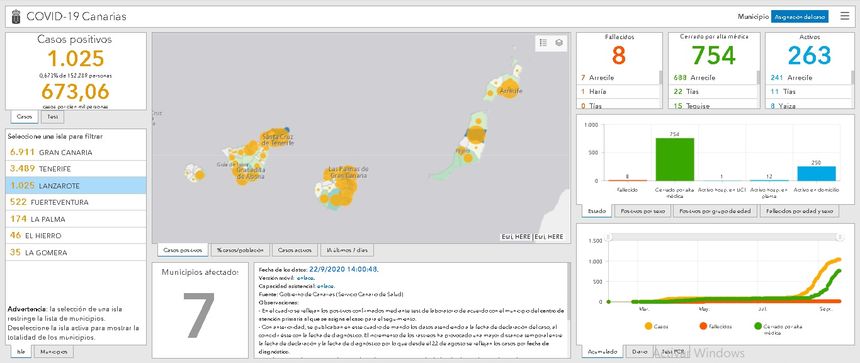
Task: Select '11 Tías' in Activos list
Action: coord(808,92)
